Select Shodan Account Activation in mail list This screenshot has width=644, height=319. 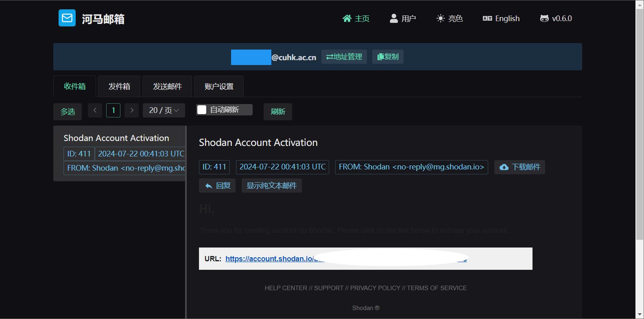coord(119,153)
